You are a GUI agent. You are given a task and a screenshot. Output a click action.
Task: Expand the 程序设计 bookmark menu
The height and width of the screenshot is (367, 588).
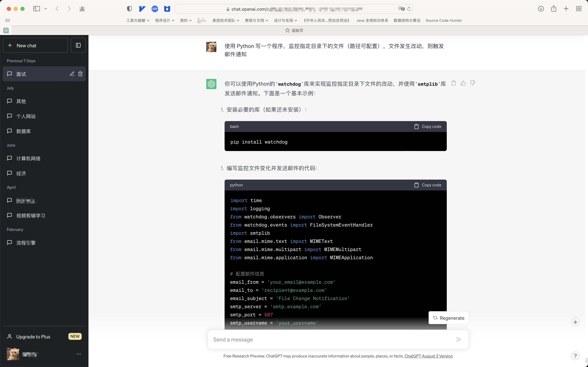(x=165, y=20)
